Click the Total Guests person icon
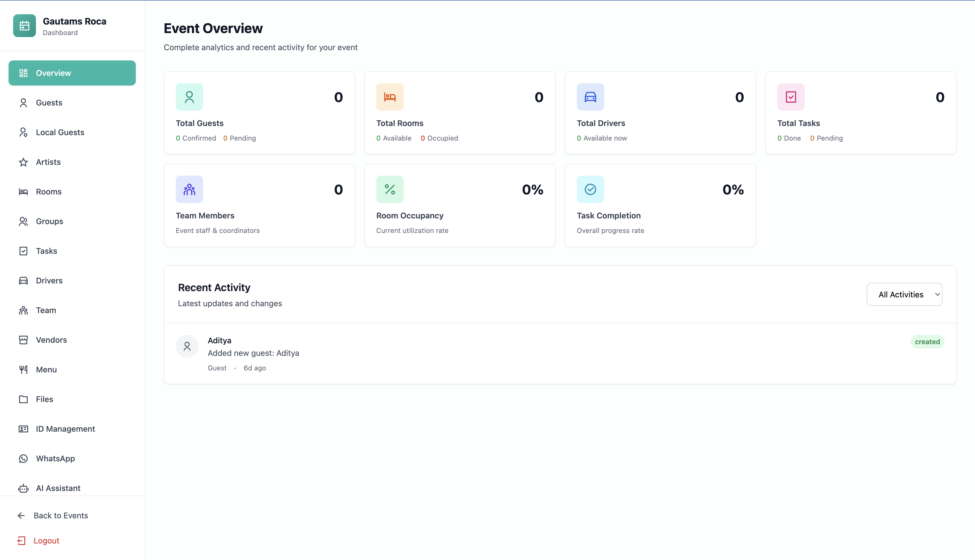Image resolution: width=975 pixels, height=560 pixels. (189, 97)
